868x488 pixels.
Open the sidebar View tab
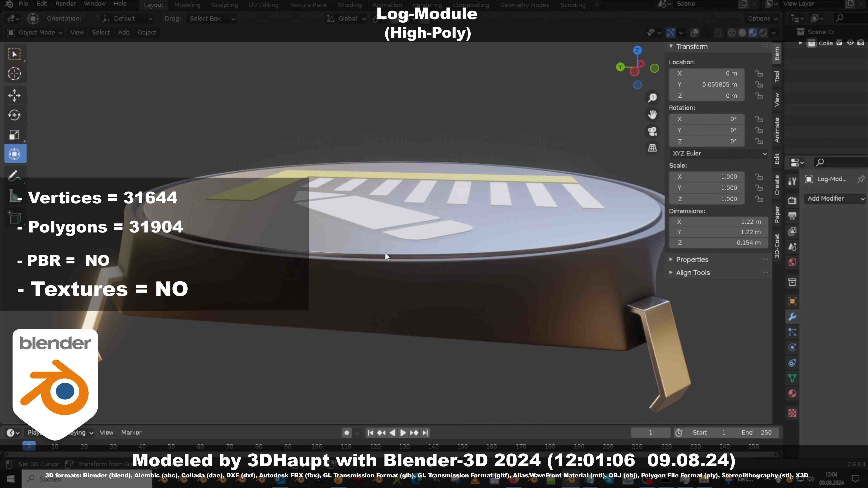coord(777,100)
